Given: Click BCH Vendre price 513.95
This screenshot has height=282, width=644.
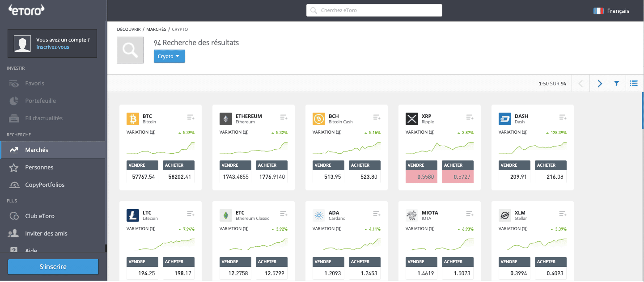Looking at the screenshot, I should point(329,177).
